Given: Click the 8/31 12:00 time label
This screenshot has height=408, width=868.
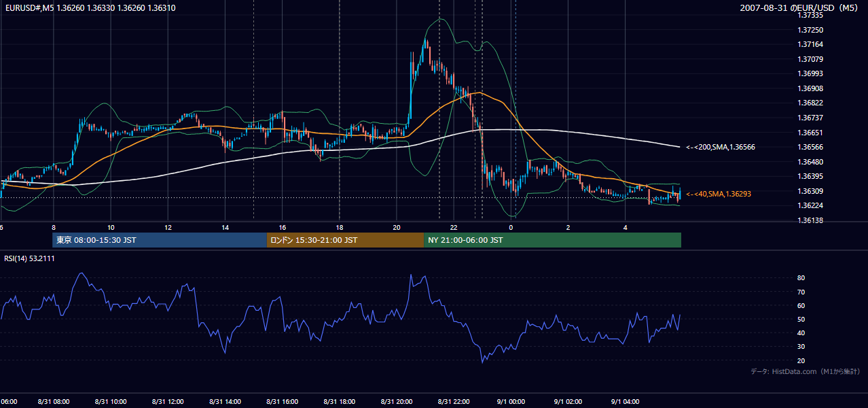Looking at the screenshot, I should (x=168, y=402).
